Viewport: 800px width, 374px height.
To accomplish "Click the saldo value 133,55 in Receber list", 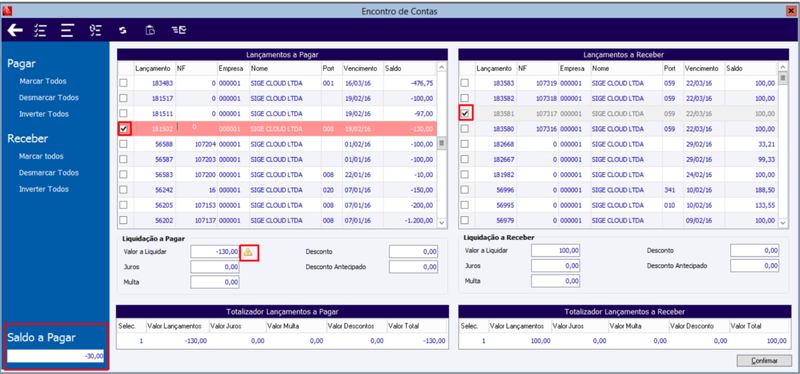I will point(765,206).
